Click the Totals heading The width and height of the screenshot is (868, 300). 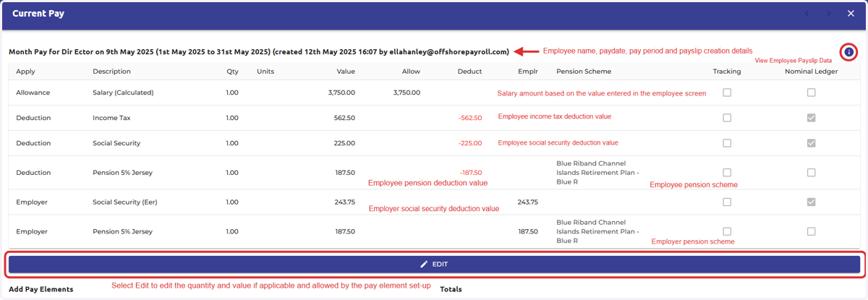click(x=451, y=289)
